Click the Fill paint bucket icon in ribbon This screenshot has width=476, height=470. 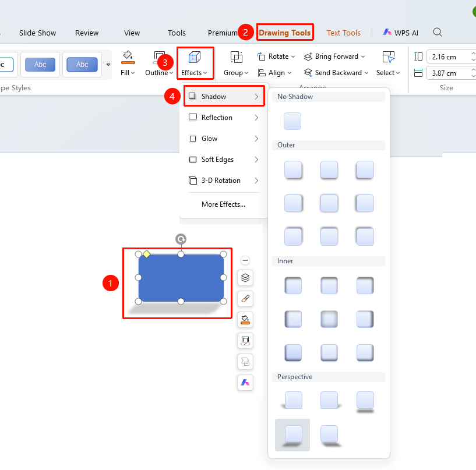pyautogui.click(x=128, y=57)
